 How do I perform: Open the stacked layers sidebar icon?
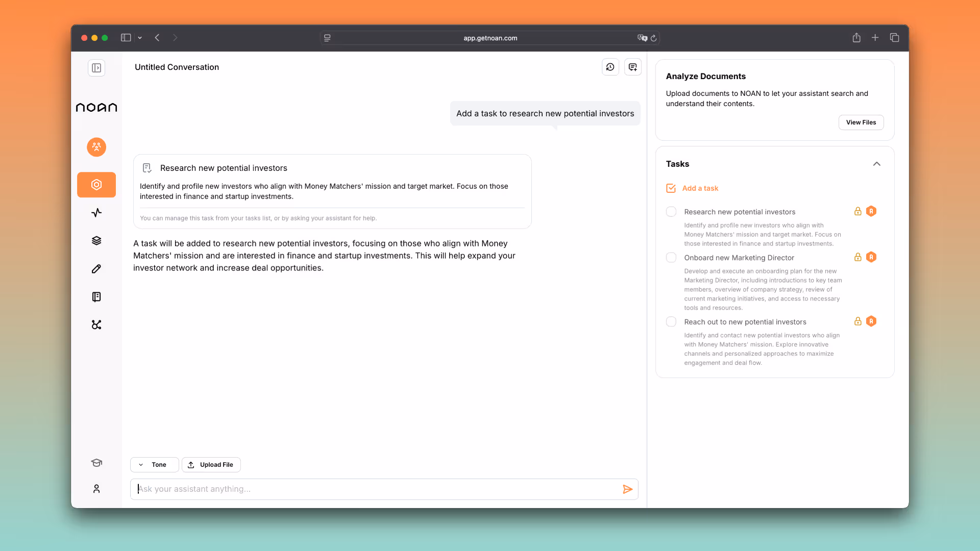tap(96, 241)
